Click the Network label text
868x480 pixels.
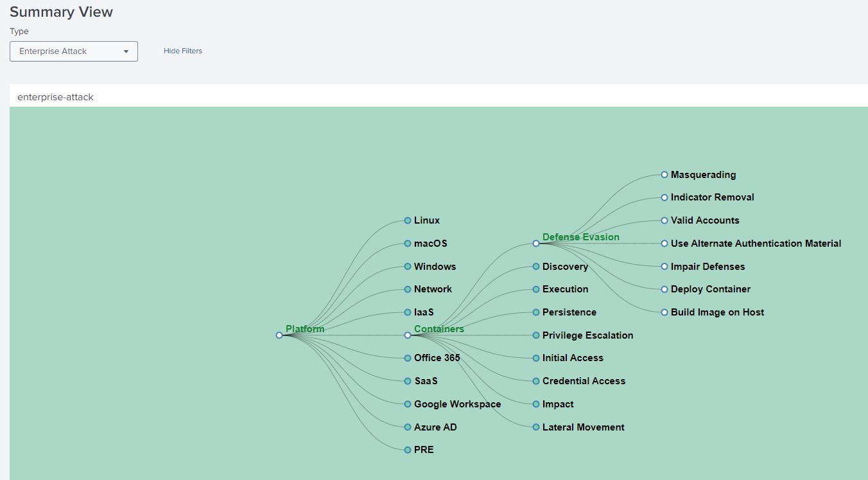coord(433,289)
